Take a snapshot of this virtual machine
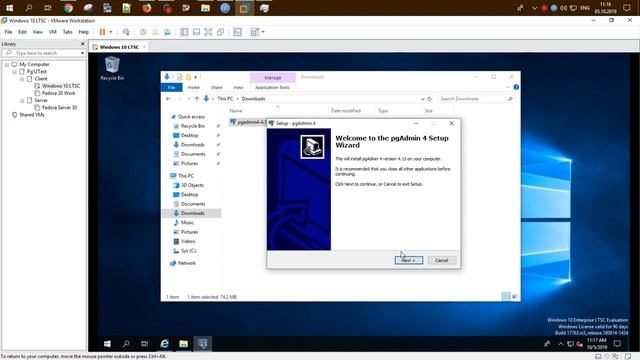Screen dimensions: 640x360 pos(143,32)
